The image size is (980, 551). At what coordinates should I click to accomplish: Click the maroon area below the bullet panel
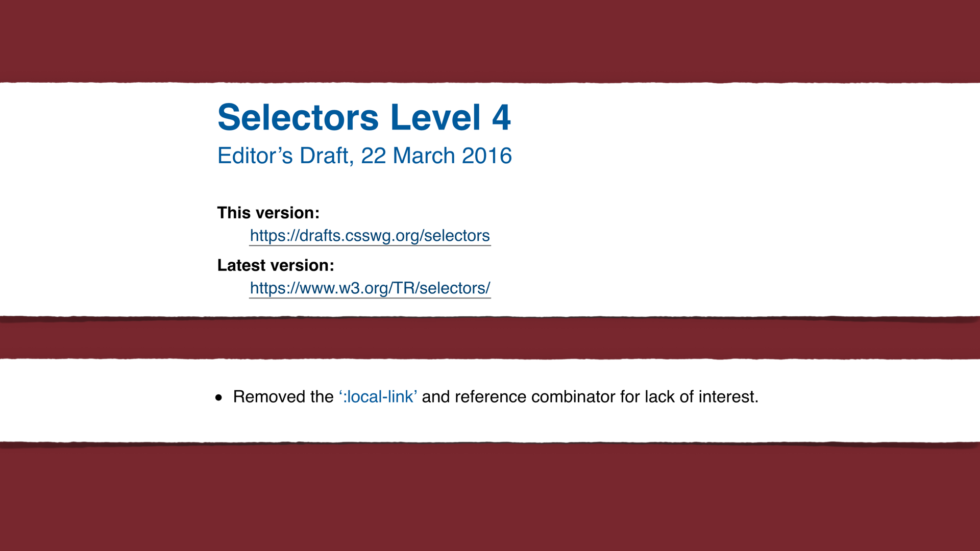pyautogui.click(x=490, y=497)
